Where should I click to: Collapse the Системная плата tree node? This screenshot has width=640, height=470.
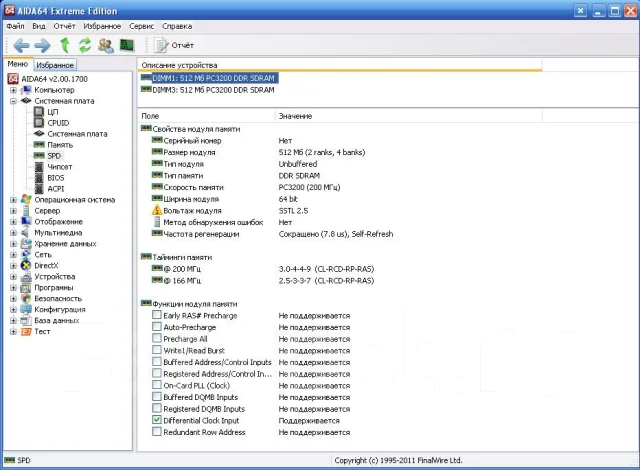click(x=13, y=101)
